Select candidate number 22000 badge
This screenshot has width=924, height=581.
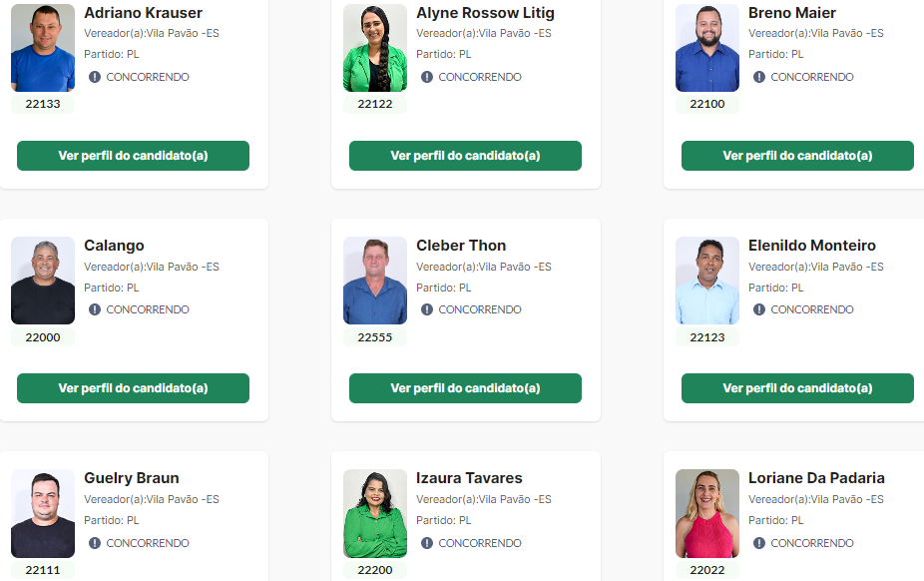coord(43,337)
